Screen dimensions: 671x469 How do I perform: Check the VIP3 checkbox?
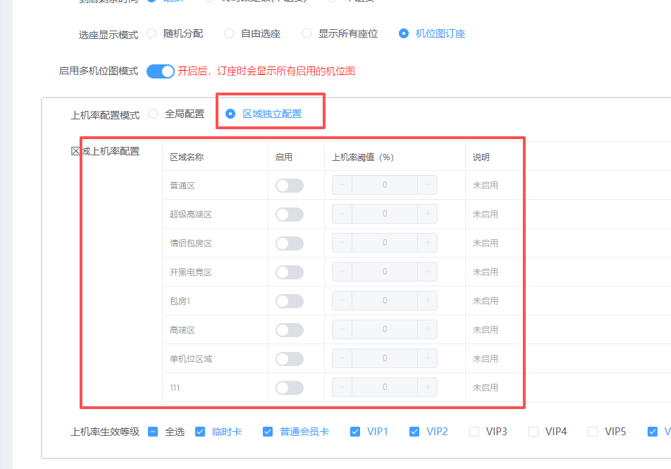coord(474,432)
